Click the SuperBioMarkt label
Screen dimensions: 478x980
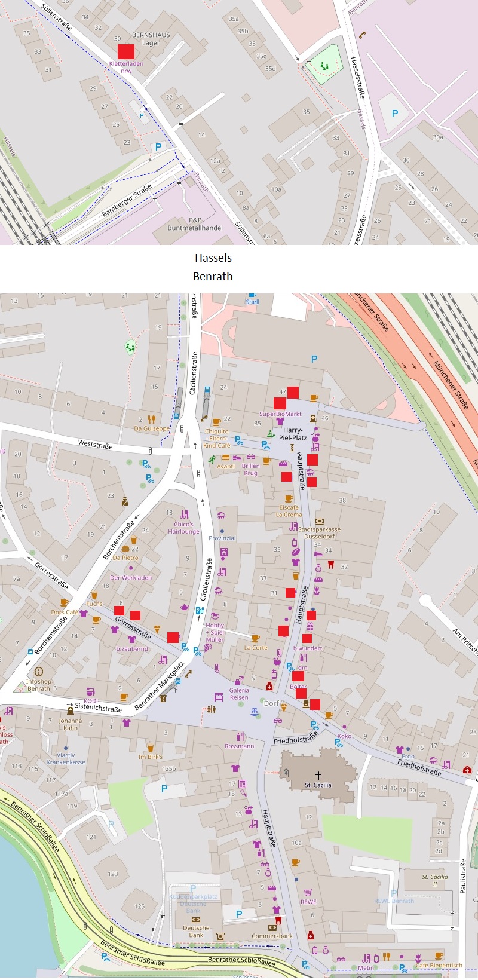pyautogui.click(x=280, y=414)
